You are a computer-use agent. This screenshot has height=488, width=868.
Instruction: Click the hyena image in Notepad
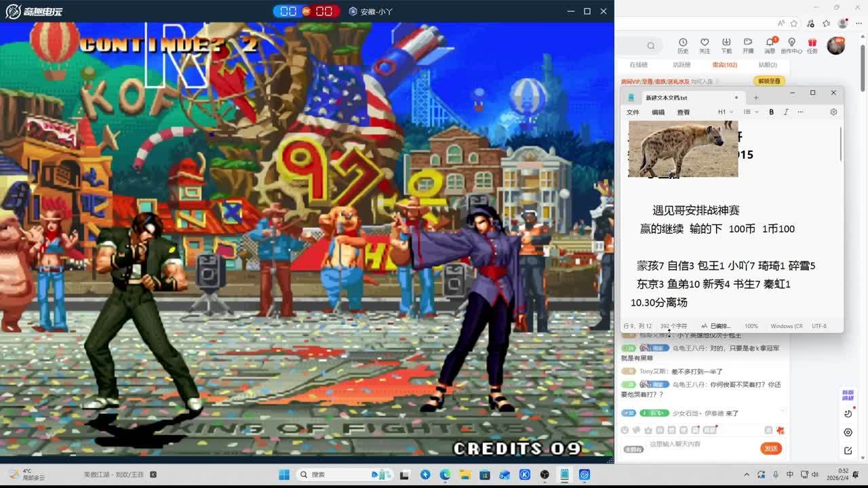(x=683, y=149)
